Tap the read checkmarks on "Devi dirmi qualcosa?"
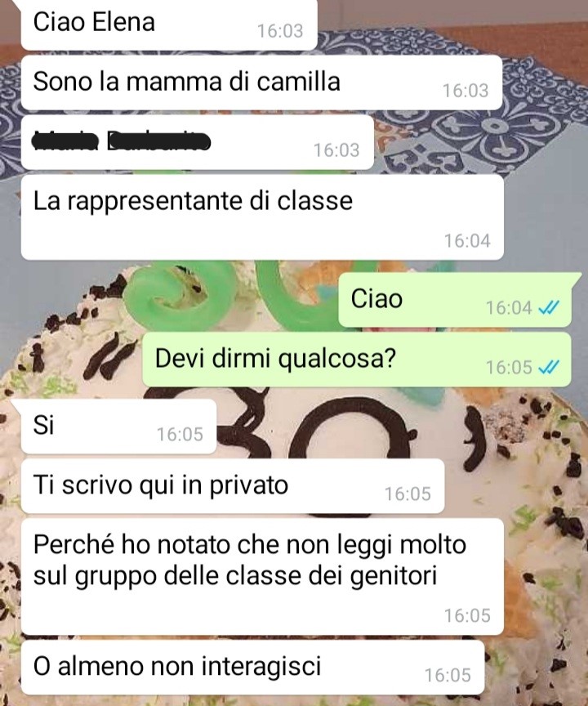The image size is (588, 706). 549,367
